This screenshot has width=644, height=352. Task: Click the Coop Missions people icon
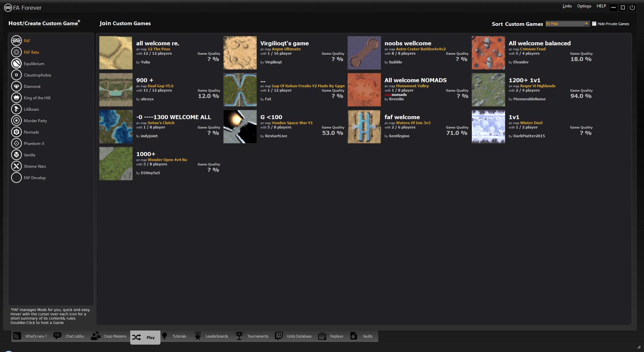coord(96,336)
